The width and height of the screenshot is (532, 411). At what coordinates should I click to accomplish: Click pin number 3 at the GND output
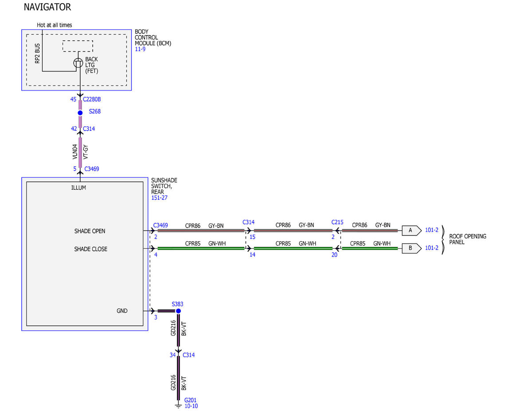point(156,317)
